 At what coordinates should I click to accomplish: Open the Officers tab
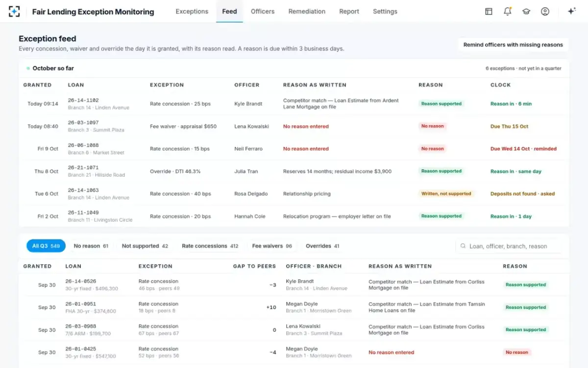pos(263,11)
